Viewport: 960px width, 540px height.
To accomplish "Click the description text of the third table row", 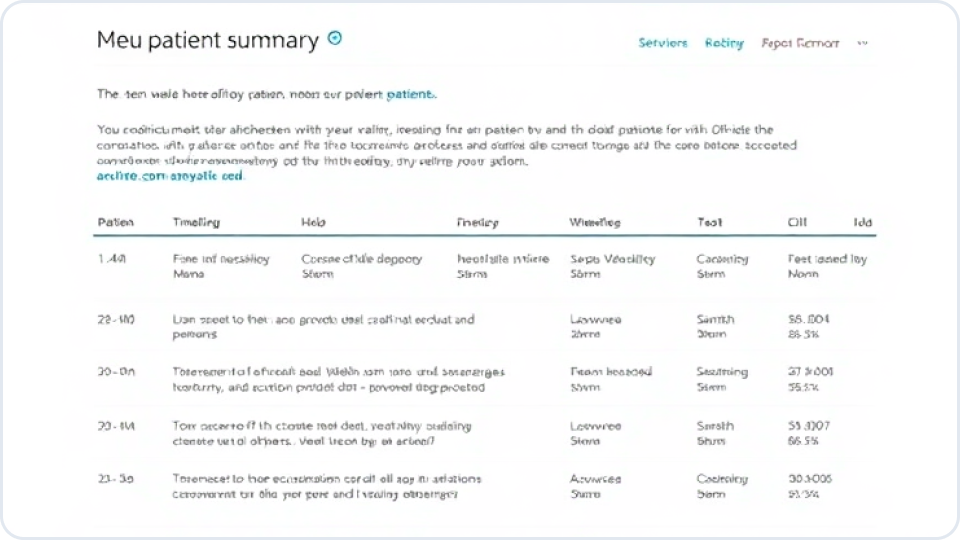I will (338, 379).
